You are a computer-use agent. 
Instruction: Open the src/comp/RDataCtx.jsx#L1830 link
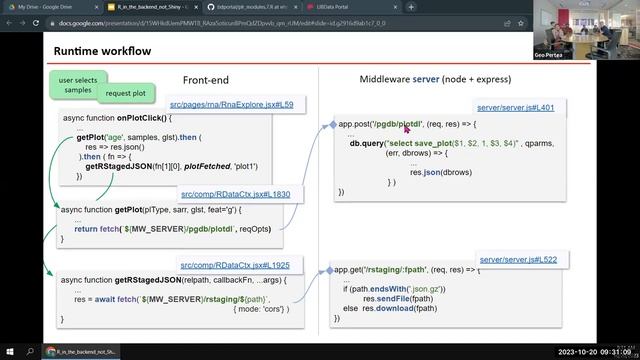tap(236, 194)
